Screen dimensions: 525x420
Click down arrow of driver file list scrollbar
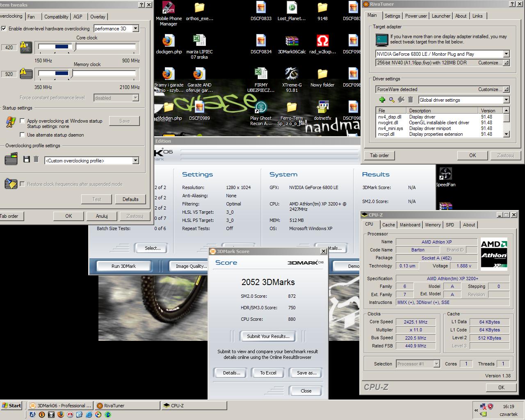(x=507, y=134)
